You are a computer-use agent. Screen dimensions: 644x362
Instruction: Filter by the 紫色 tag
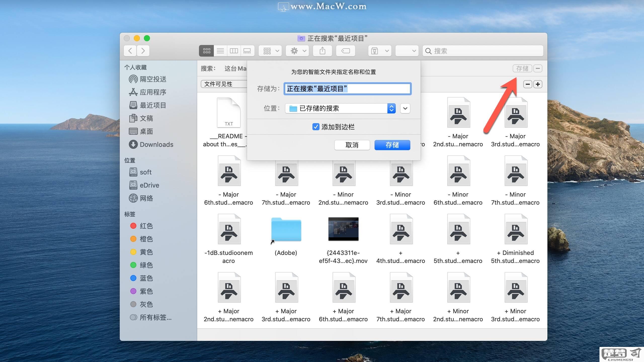click(141, 291)
